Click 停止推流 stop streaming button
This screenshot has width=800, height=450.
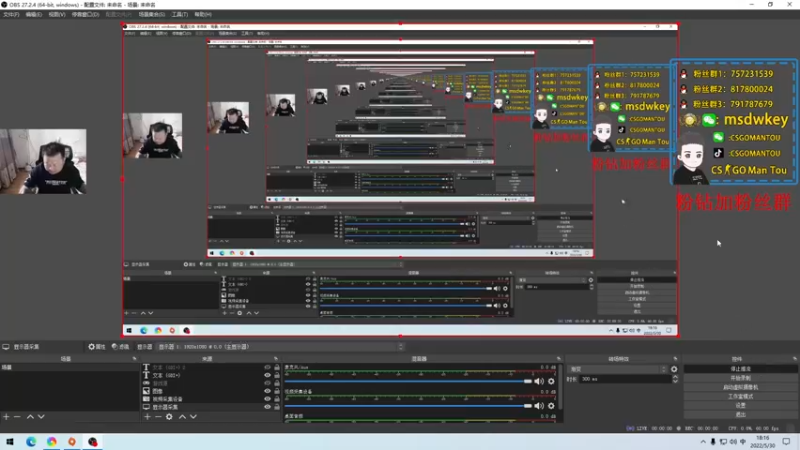click(740, 368)
